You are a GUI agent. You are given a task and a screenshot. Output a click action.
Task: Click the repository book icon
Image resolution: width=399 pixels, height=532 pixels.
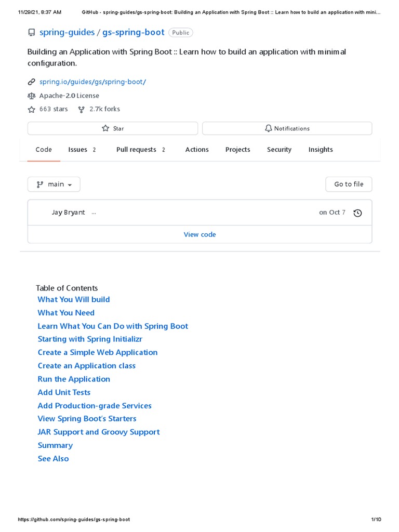(32, 33)
